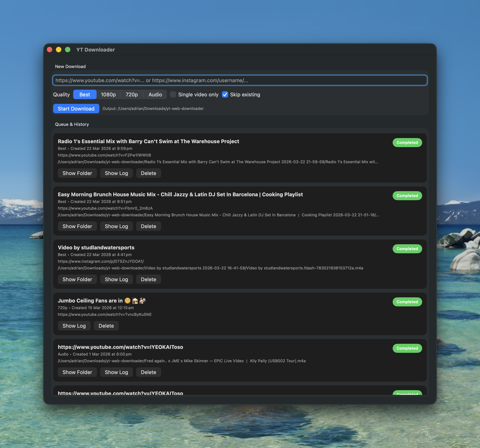Click the Completed badge on Radio 1's Essential Mix
480x448 pixels.
click(407, 143)
